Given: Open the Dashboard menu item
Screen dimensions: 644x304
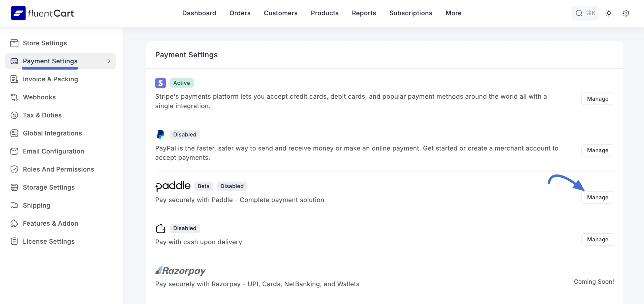Looking at the screenshot, I should (x=199, y=13).
